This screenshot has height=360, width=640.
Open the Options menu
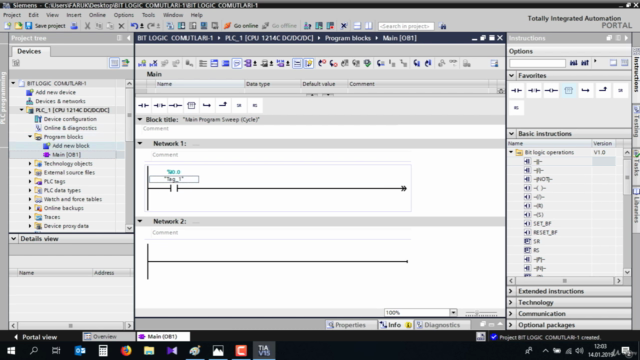(124, 15)
